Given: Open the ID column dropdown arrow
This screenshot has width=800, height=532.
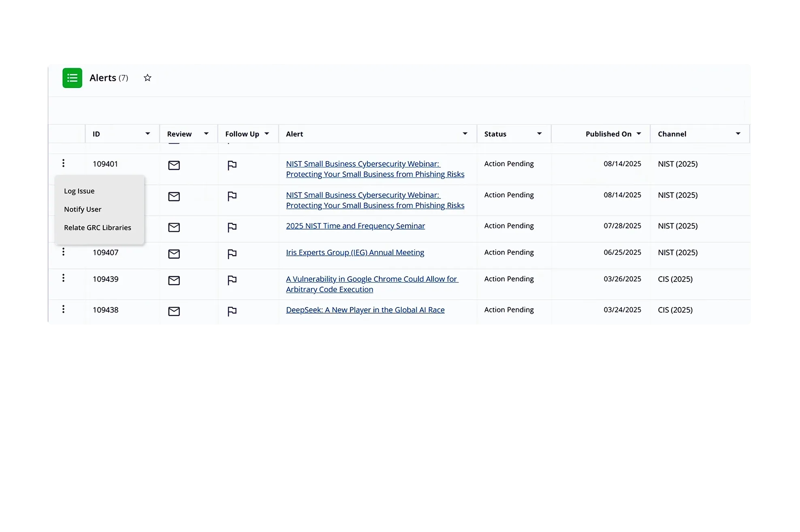Looking at the screenshot, I should [147, 134].
